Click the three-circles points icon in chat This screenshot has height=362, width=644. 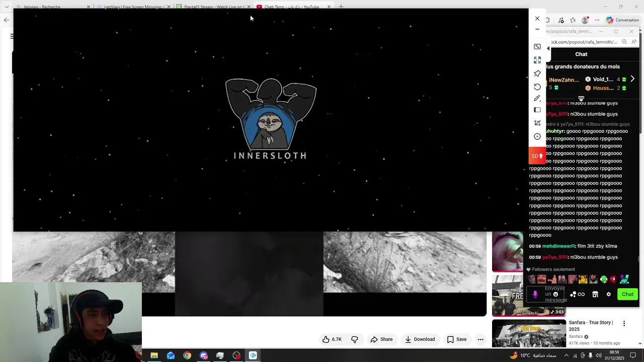[x=573, y=295]
